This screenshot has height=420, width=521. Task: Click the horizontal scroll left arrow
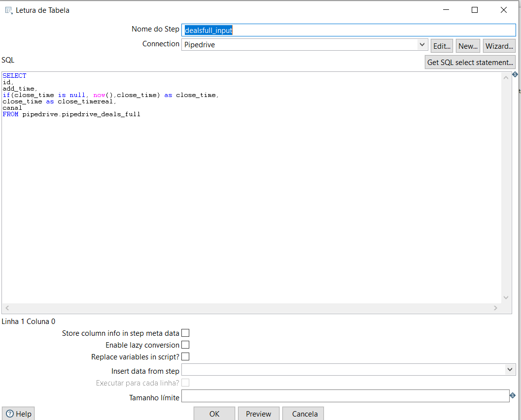(x=7, y=308)
